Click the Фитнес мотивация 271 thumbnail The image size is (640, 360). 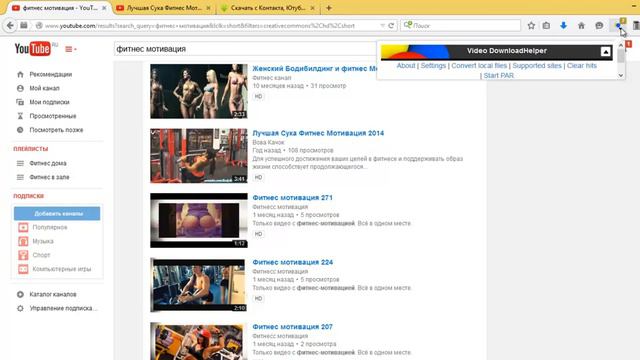[199, 220]
